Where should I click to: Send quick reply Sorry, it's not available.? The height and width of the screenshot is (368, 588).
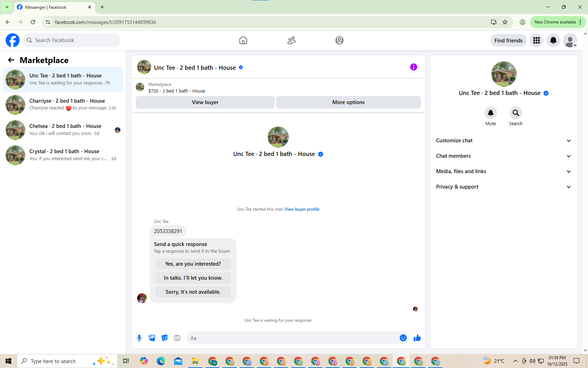tap(193, 292)
